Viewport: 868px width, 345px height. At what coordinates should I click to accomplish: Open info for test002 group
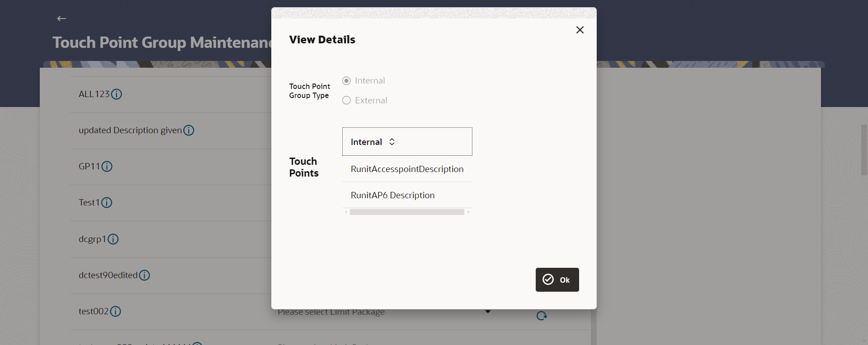pyautogui.click(x=116, y=311)
